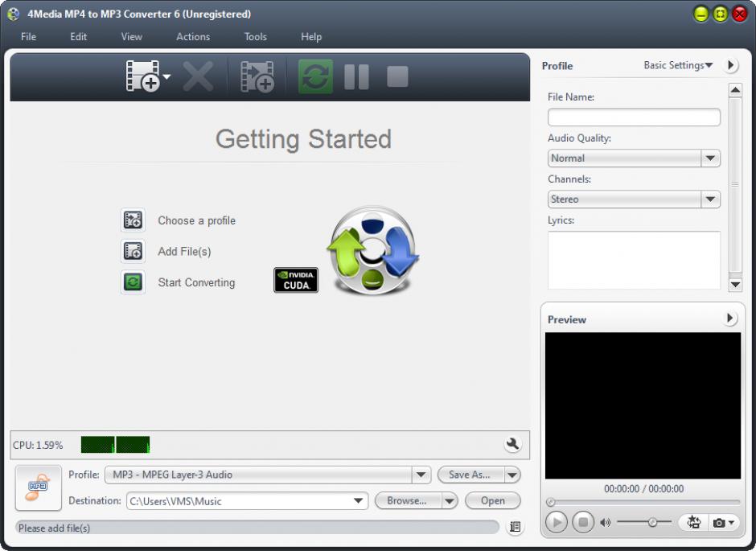Click the CPU usage graph
Screen dimensions: 756x551
click(115, 445)
